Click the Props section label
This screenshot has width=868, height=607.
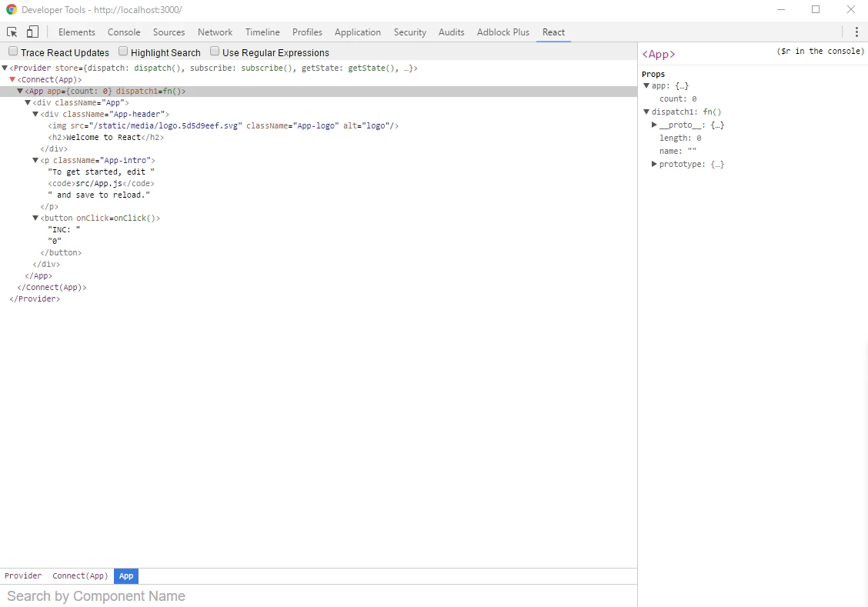(653, 74)
